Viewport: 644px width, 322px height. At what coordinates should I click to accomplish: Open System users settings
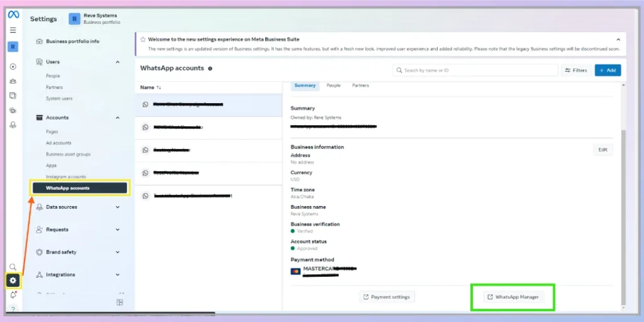[x=59, y=99]
